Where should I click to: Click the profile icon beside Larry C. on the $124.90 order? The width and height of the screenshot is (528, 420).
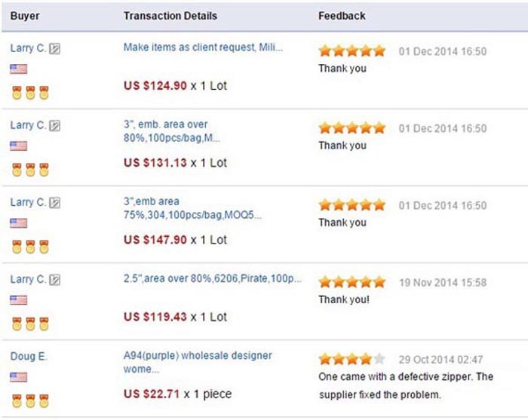(55, 48)
